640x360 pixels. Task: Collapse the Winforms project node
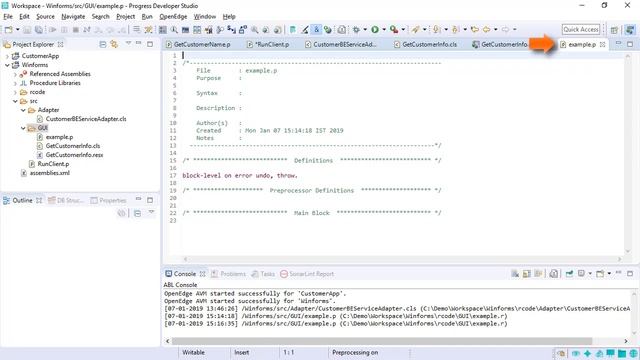pyautogui.click(x=7, y=65)
